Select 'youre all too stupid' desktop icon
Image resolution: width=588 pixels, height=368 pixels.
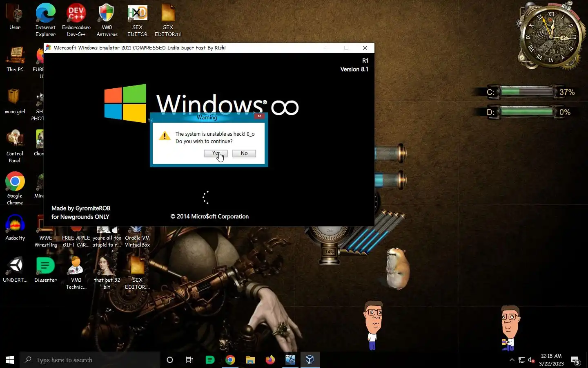click(107, 237)
